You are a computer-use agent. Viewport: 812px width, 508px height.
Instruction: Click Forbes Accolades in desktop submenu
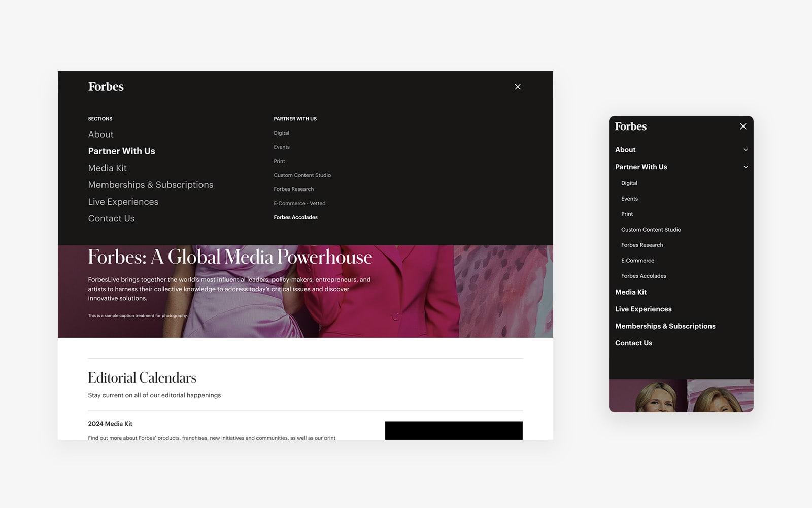click(x=295, y=217)
